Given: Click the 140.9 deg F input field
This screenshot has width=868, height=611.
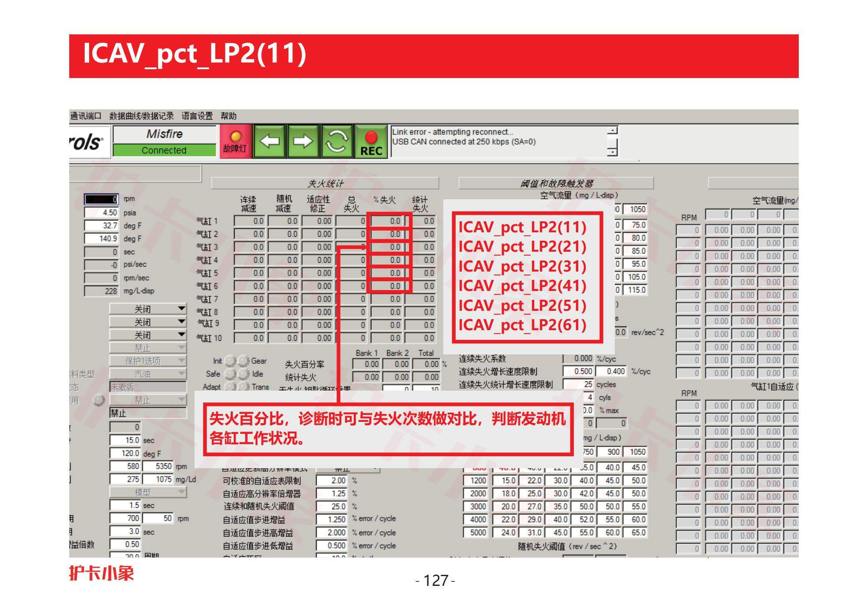Looking at the screenshot, I should click(101, 238).
